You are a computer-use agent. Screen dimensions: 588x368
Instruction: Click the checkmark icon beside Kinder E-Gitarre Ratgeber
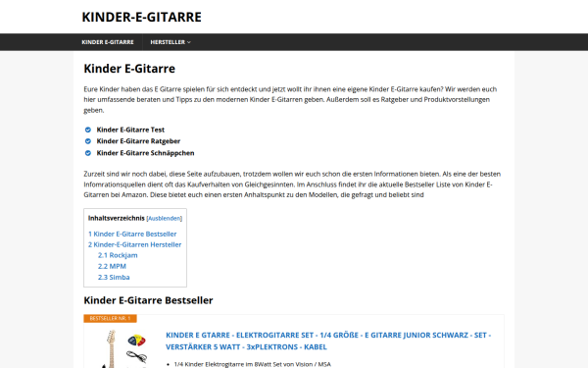point(88,141)
